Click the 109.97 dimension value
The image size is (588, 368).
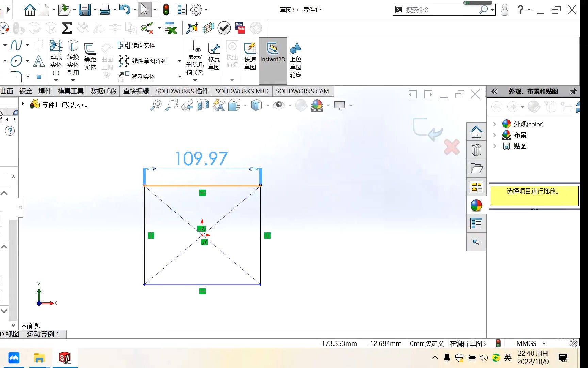tap(201, 158)
